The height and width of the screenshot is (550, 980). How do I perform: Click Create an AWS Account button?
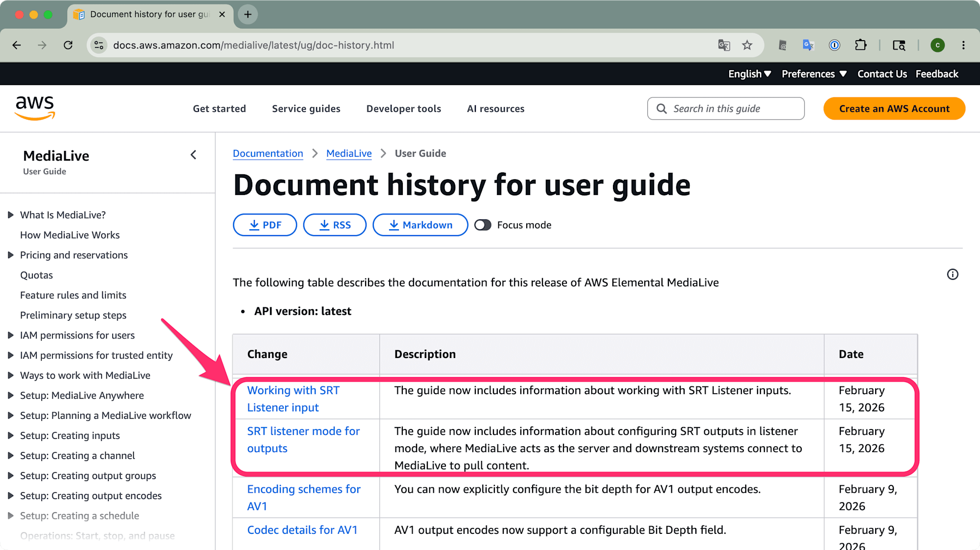click(894, 109)
